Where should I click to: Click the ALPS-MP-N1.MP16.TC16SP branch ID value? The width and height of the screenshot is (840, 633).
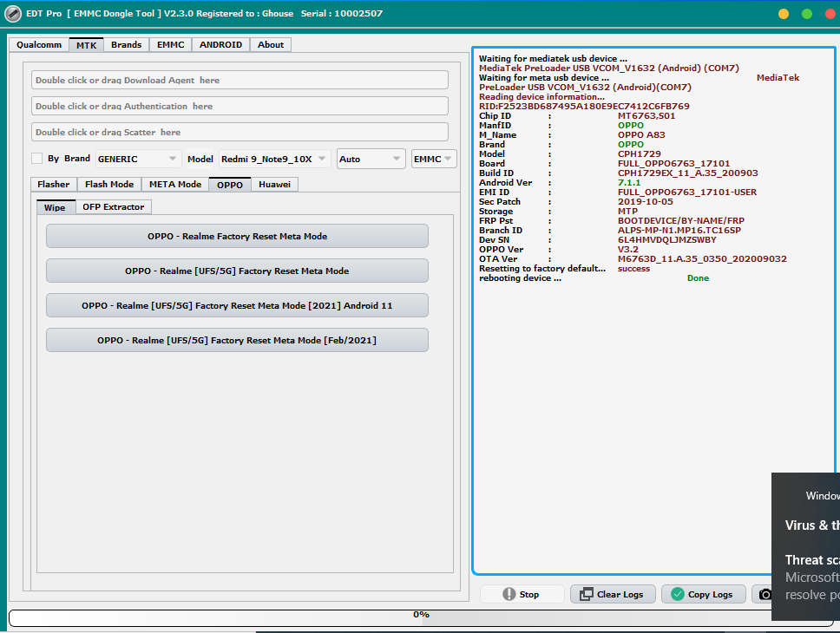pyautogui.click(x=679, y=231)
